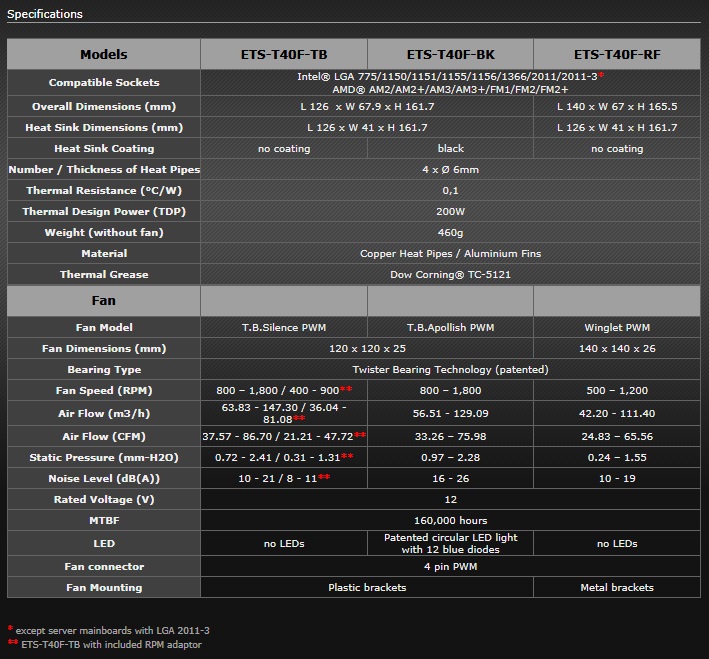The height and width of the screenshot is (659, 709).
Task: Click the Heat Sink Coating label
Action: pos(104,148)
